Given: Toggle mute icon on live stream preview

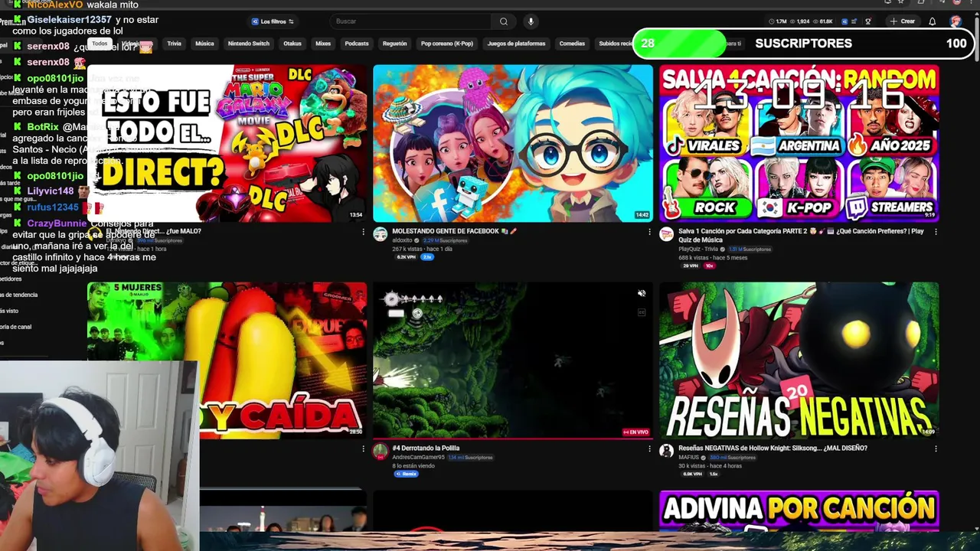Looking at the screenshot, I should [x=642, y=293].
